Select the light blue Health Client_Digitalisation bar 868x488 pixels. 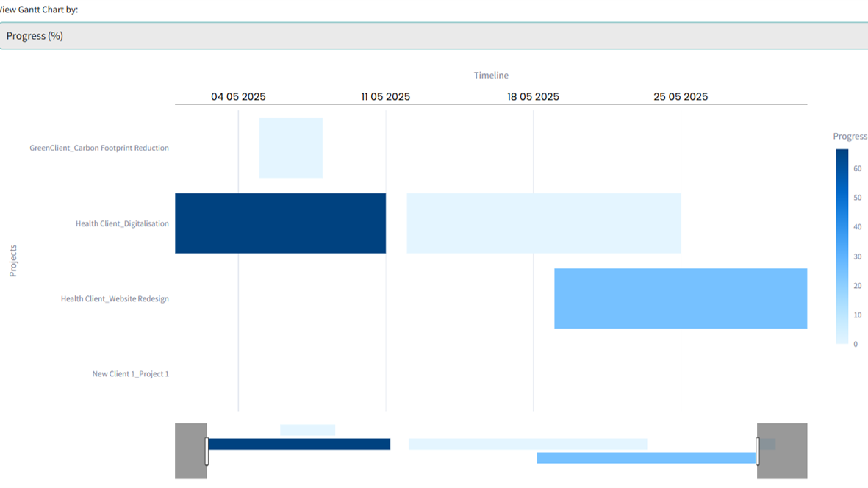(x=544, y=223)
